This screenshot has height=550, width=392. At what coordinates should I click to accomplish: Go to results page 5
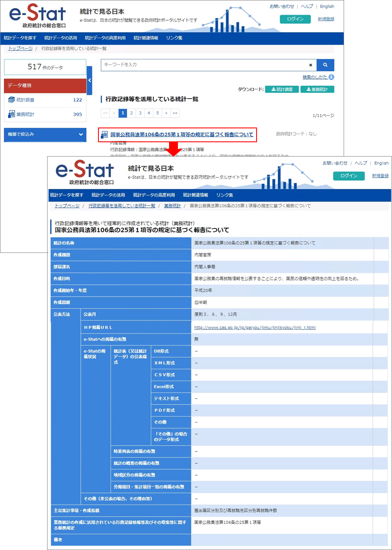(x=158, y=113)
